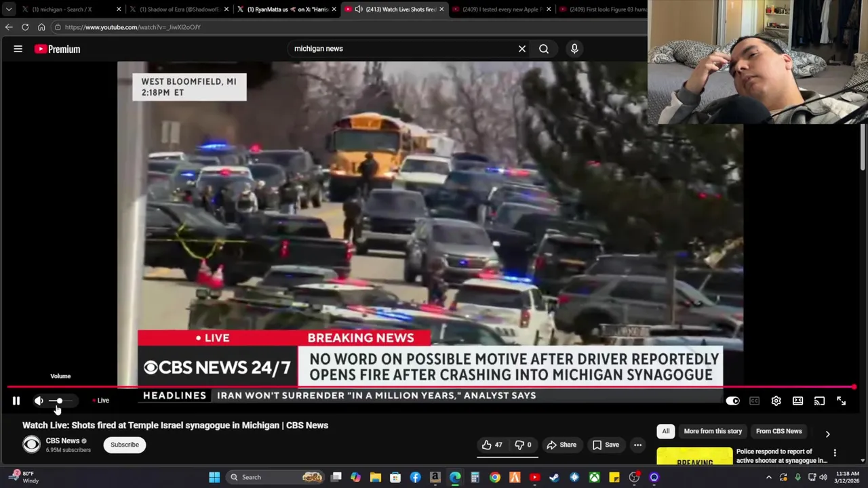Toggle closed captions in the player
The height and width of the screenshot is (488, 868).
pos(754,401)
